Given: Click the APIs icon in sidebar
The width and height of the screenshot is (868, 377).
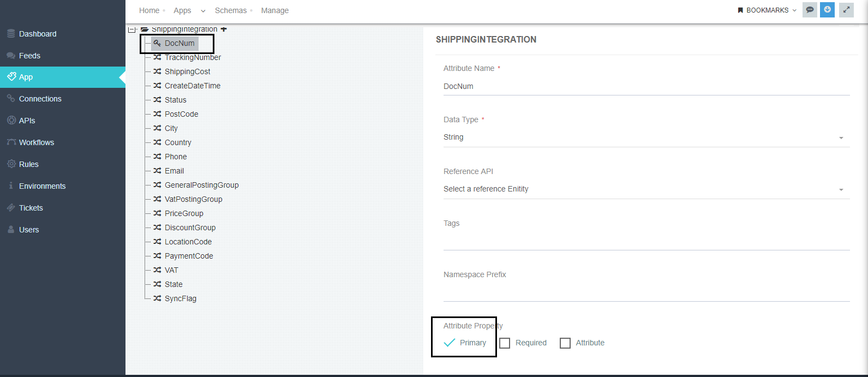Looking at the screenshot, I should coord(11,121).
